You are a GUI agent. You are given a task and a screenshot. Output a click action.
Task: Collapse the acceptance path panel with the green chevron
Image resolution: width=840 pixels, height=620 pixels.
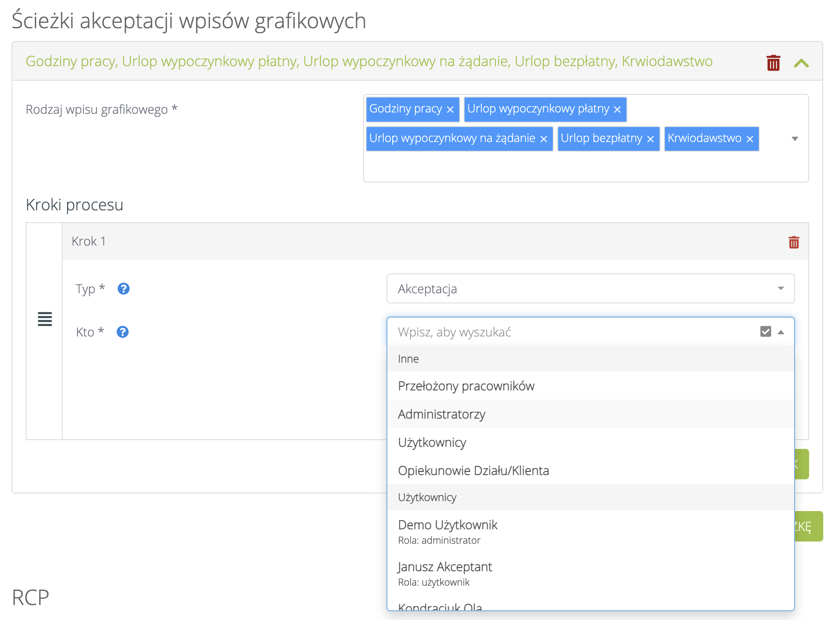[801, 63]
